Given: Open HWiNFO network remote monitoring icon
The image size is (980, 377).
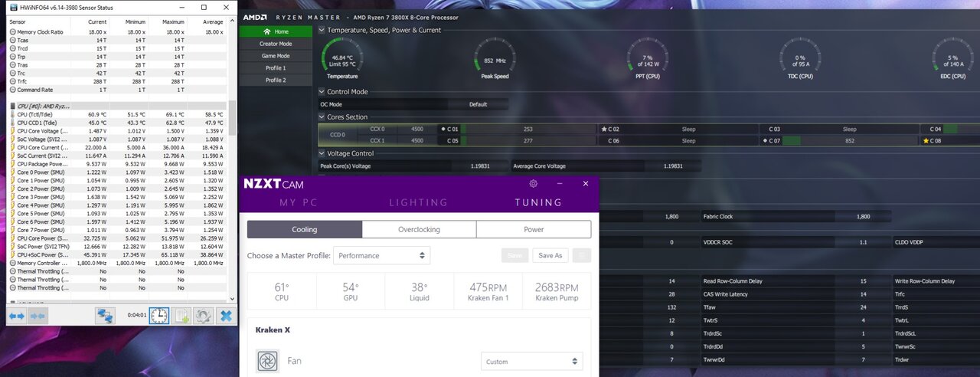Looking at the screenshot, I should pos(106,315).
